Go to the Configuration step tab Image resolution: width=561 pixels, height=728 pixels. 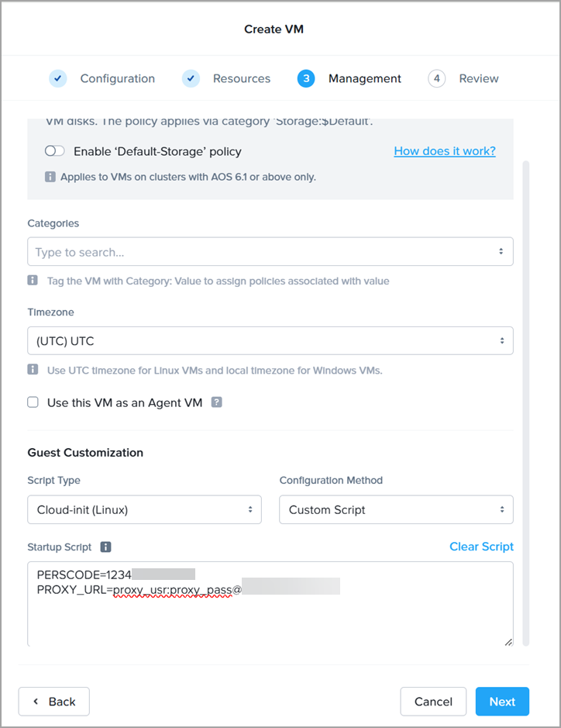point(117,78)
